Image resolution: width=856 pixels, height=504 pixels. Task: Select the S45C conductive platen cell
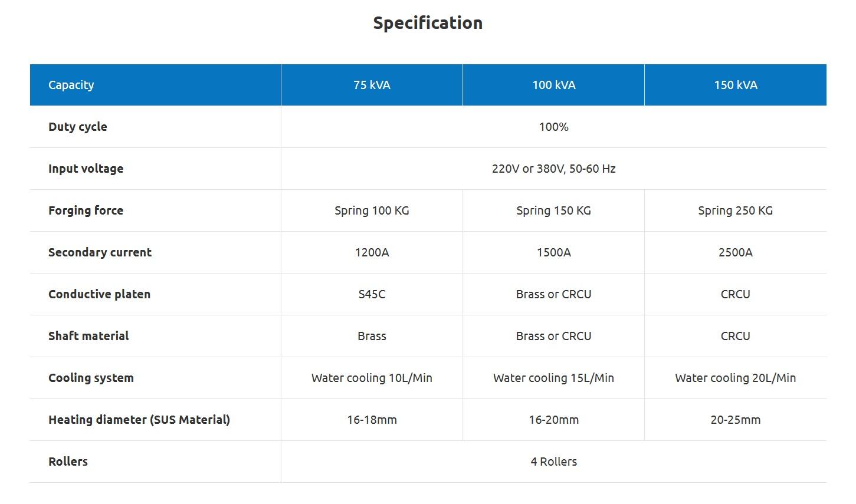click(x=372, y=294)
